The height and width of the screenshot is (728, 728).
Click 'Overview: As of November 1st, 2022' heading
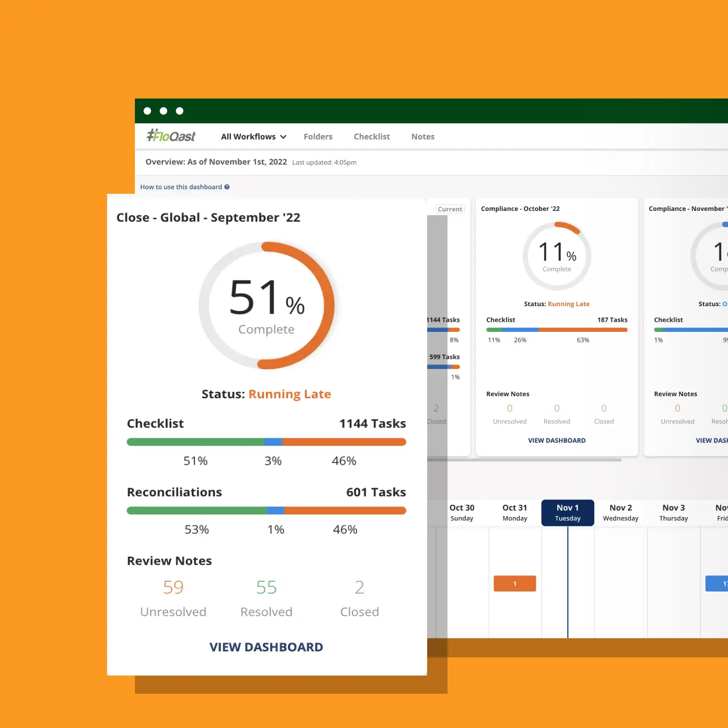tap(216, 162)
